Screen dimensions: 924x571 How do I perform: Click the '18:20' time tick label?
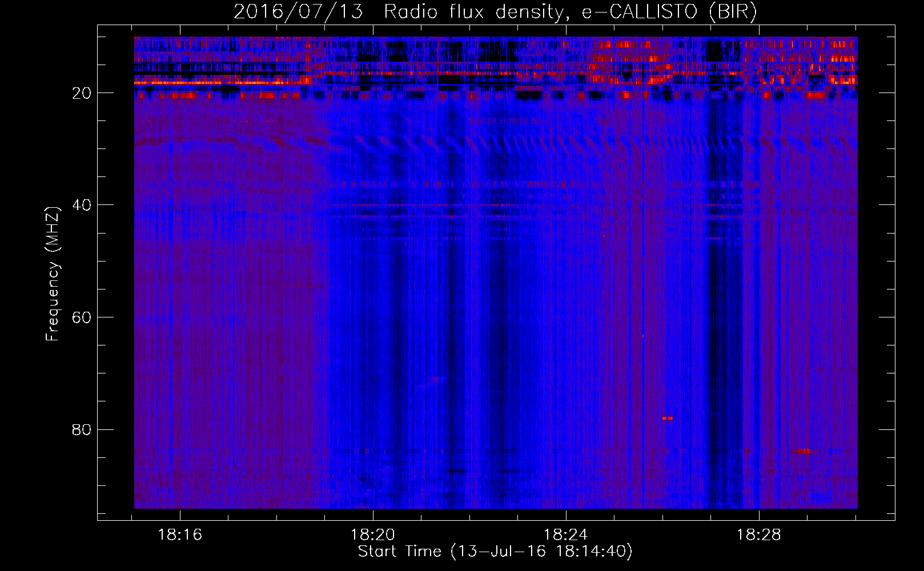[x=373, y=535]
